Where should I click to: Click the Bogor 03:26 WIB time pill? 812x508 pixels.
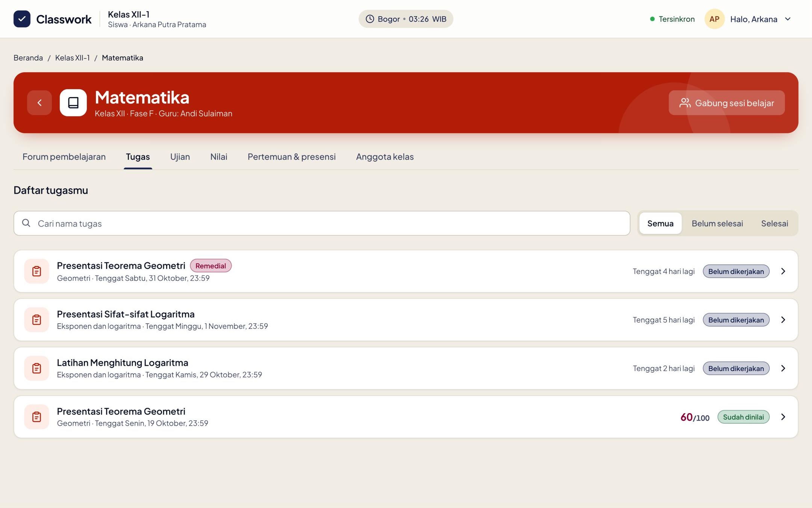pyautogui.click(x=406, y=19)
